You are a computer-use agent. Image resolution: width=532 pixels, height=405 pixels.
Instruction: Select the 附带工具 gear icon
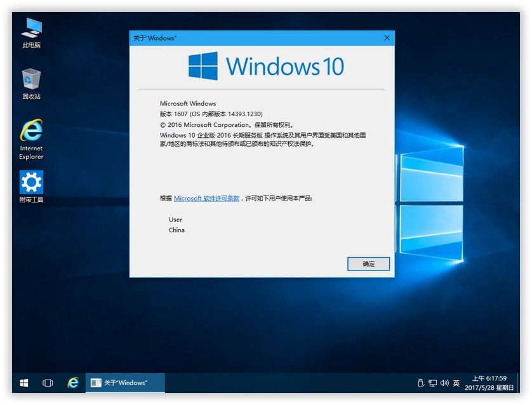pos(31,187)
